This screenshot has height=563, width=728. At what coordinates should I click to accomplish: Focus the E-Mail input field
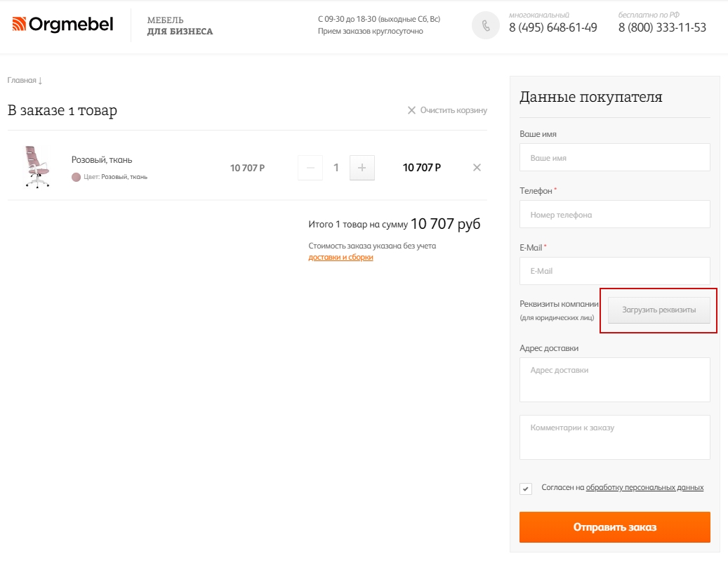615,271
